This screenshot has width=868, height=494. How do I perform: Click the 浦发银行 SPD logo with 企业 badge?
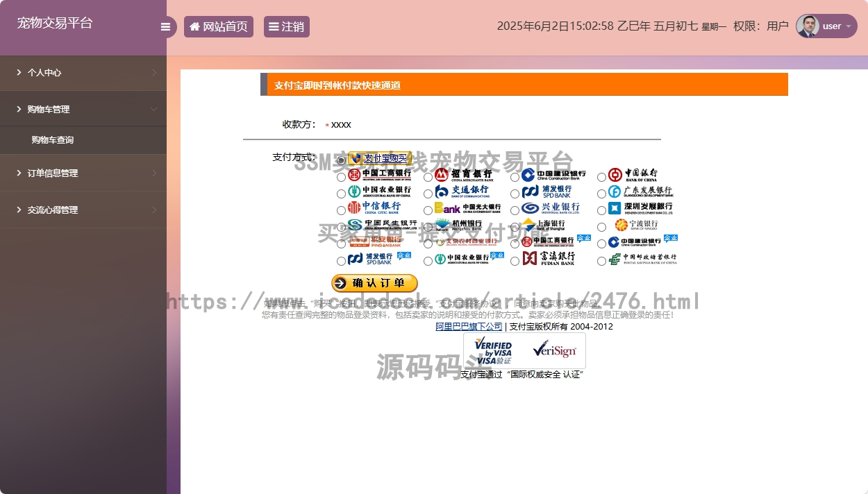[380, 259]
